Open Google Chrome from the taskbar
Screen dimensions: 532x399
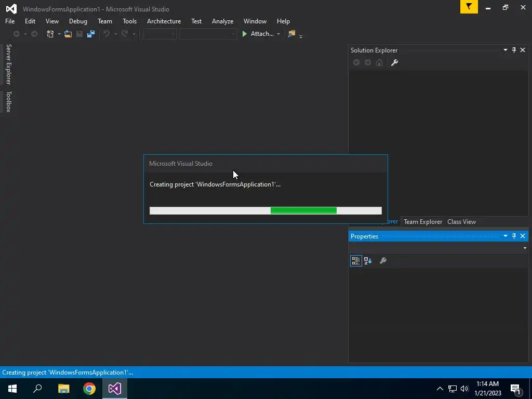pyautogui.click(x=89, y=389)
